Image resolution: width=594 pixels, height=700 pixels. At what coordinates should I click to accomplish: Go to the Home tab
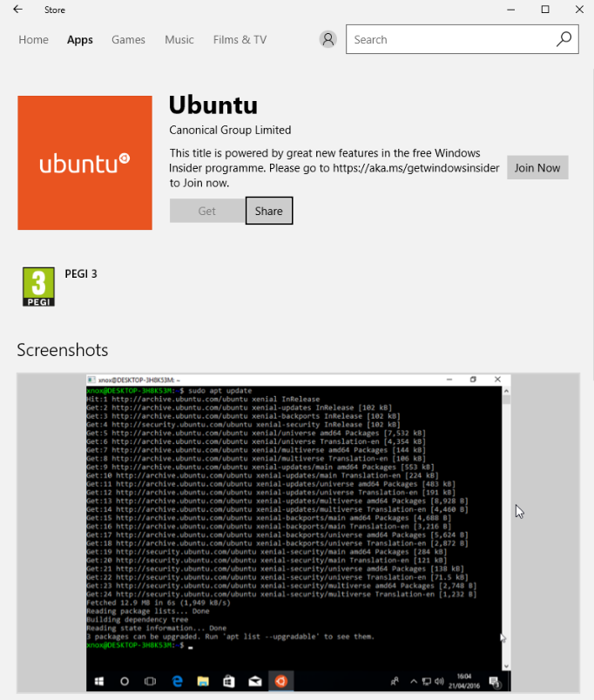pos(33,40)
